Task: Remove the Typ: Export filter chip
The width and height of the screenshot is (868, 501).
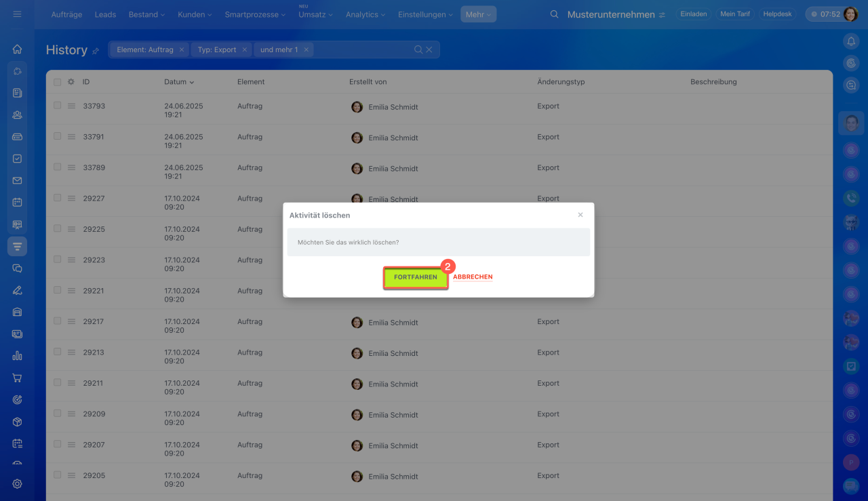Action: click(244, 49)
